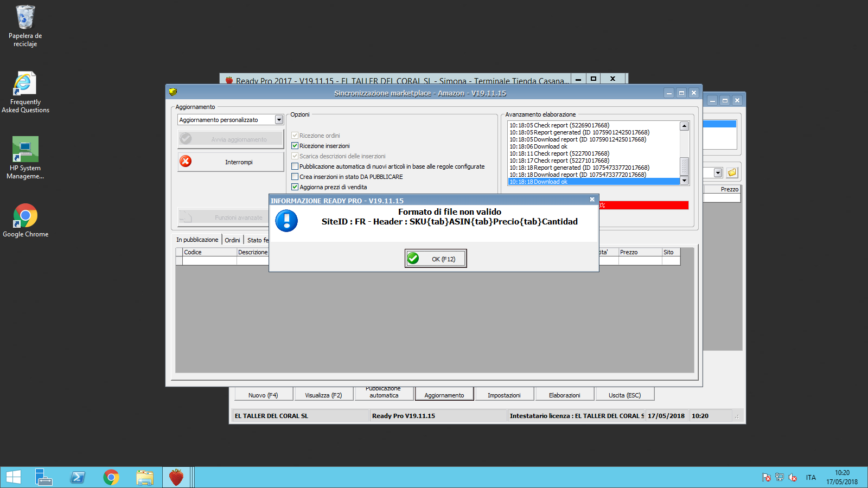Open File Explorer from the taskbar
Screen dimensions: 868x488
(145, 477)
